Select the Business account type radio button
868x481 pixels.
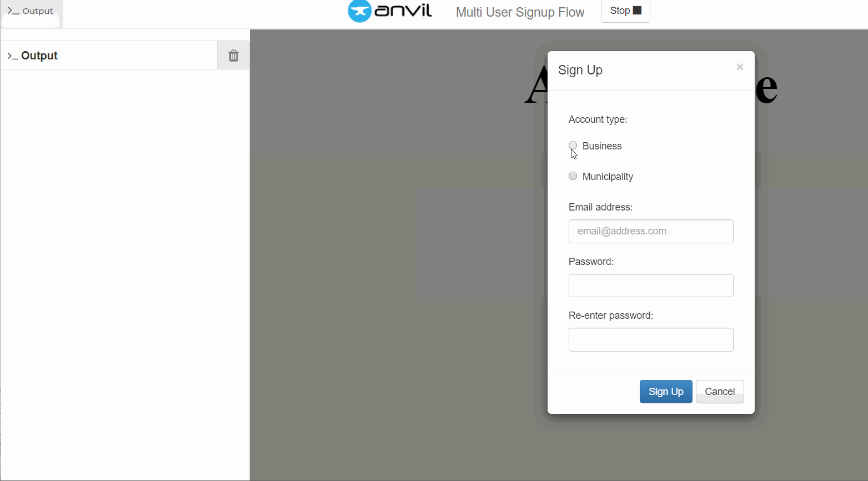click(573, 146)
